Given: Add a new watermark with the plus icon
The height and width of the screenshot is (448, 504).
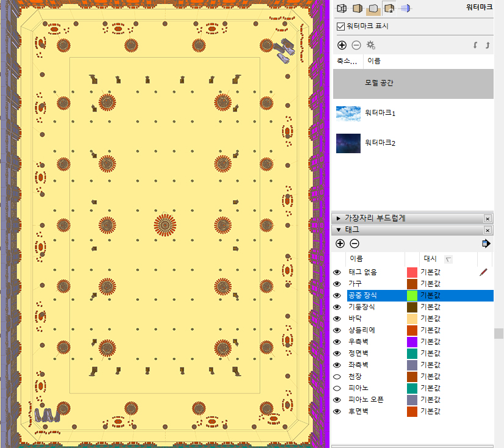Looking at the screenshot, I should [x=342, y=45].
